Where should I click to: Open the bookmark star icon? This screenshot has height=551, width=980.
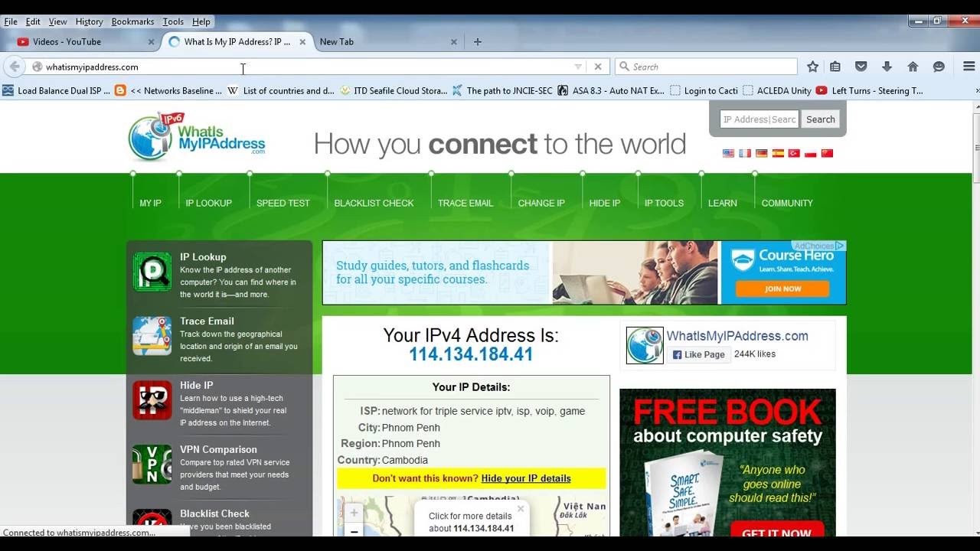tap(812, 67)
